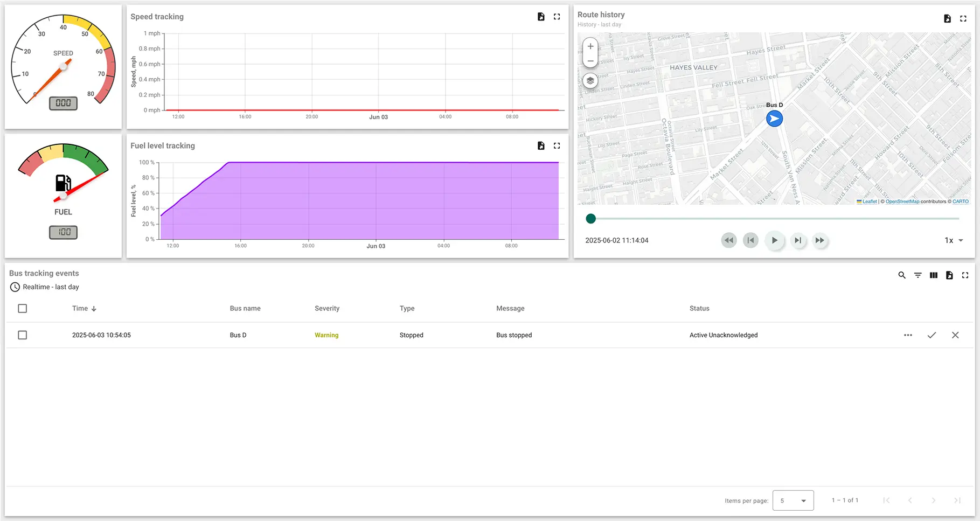The height and width of the screenshot is (521, 980).
Task: Sort by the Severity column header
Action: coord(327,309)
